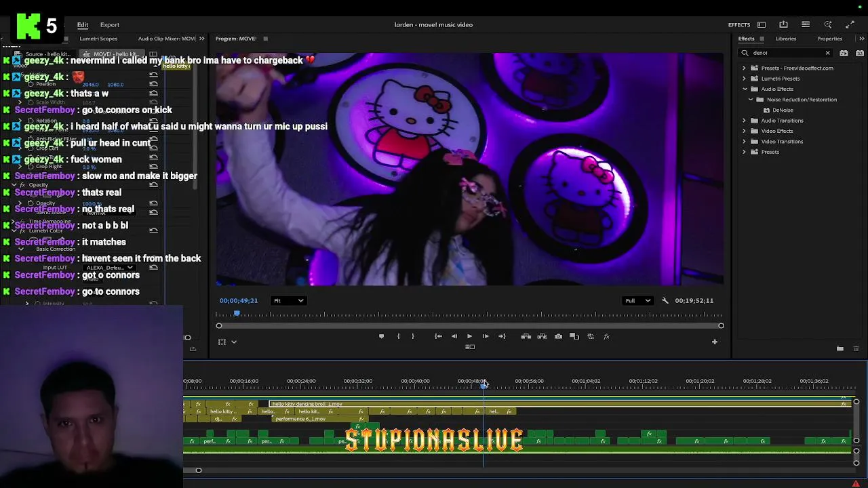Filter by 32-bit color effects icon
Screen dimensions: 868x488
[861, 53]
